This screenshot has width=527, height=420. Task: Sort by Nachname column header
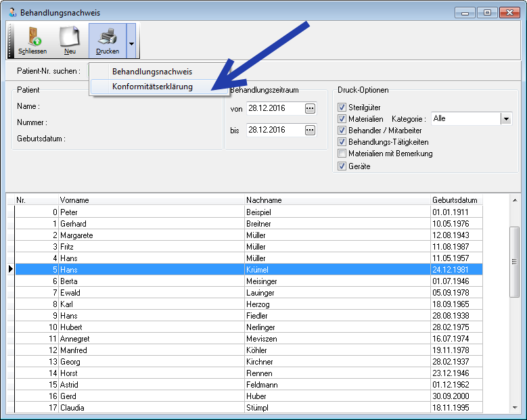tap(338, 200)
